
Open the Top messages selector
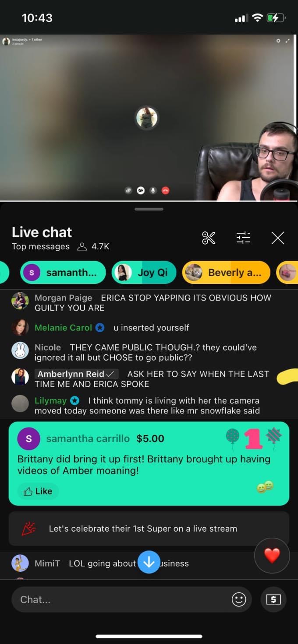[41, 246]
